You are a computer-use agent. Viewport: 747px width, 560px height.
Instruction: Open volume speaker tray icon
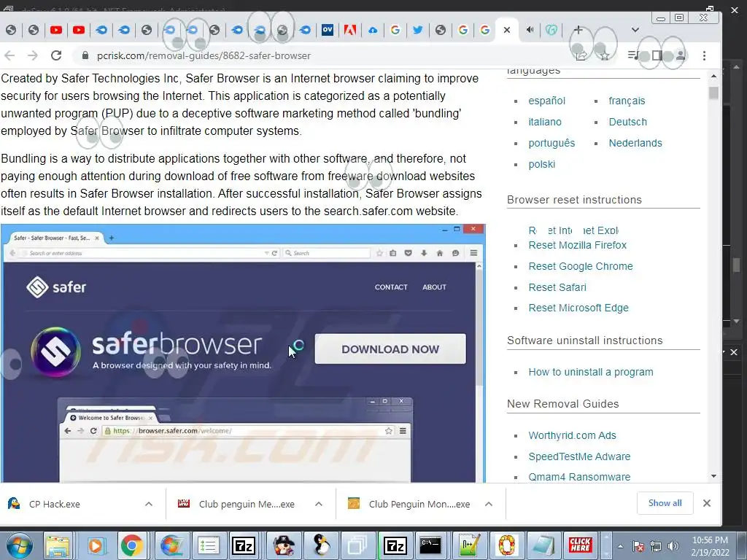[x=673, y=546]
